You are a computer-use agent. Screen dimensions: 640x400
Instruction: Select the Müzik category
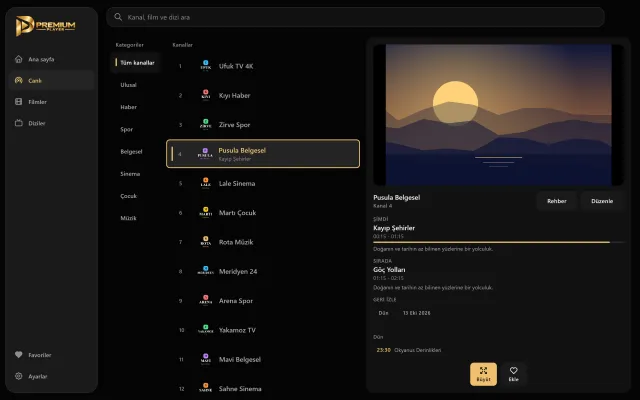pos(129,218)
